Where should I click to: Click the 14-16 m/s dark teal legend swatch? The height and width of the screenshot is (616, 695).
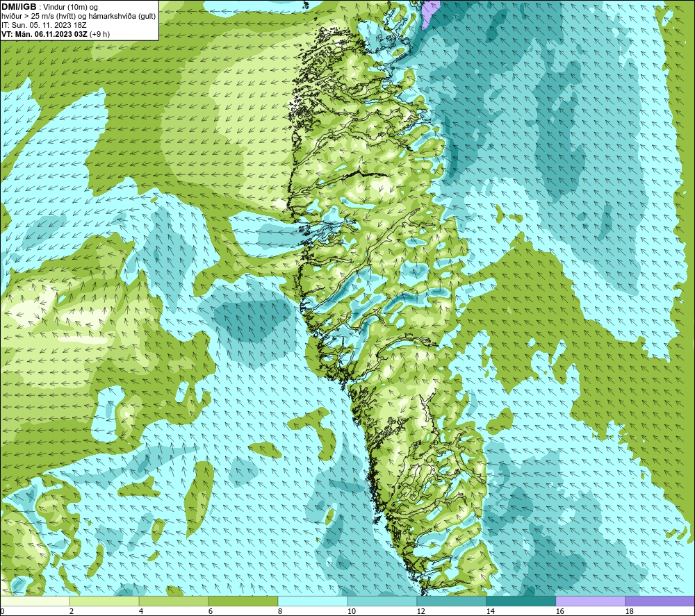(521, 601)
